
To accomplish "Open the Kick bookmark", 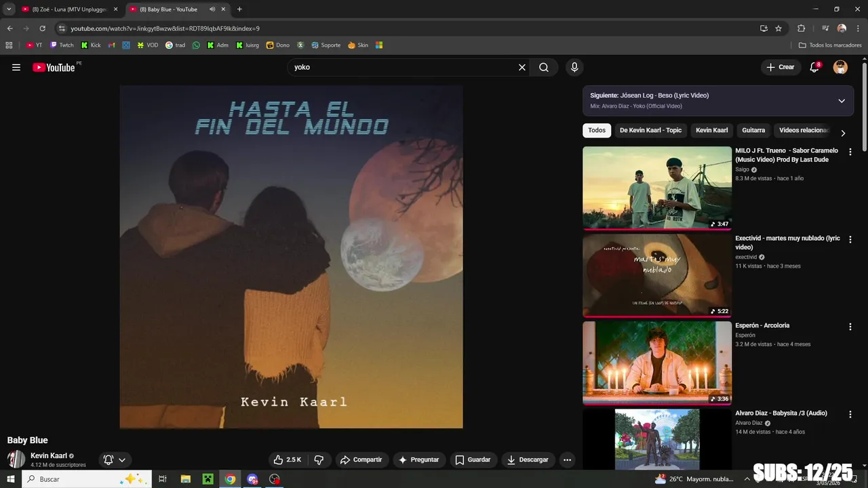I will coord(91,45).
